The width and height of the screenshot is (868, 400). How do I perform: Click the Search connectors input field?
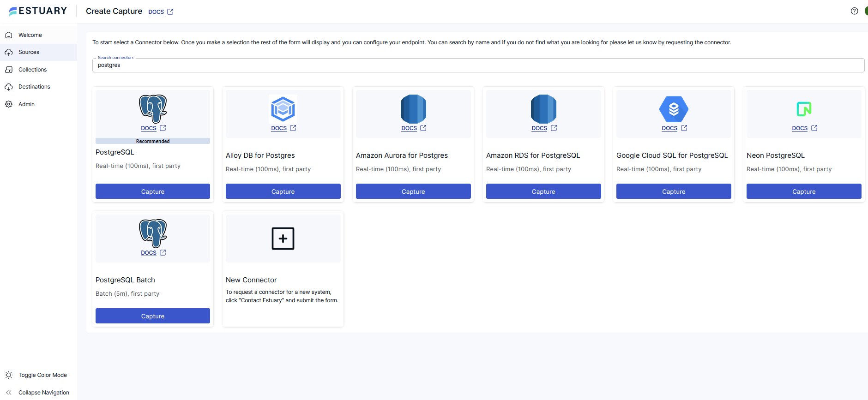coord(478,65)
